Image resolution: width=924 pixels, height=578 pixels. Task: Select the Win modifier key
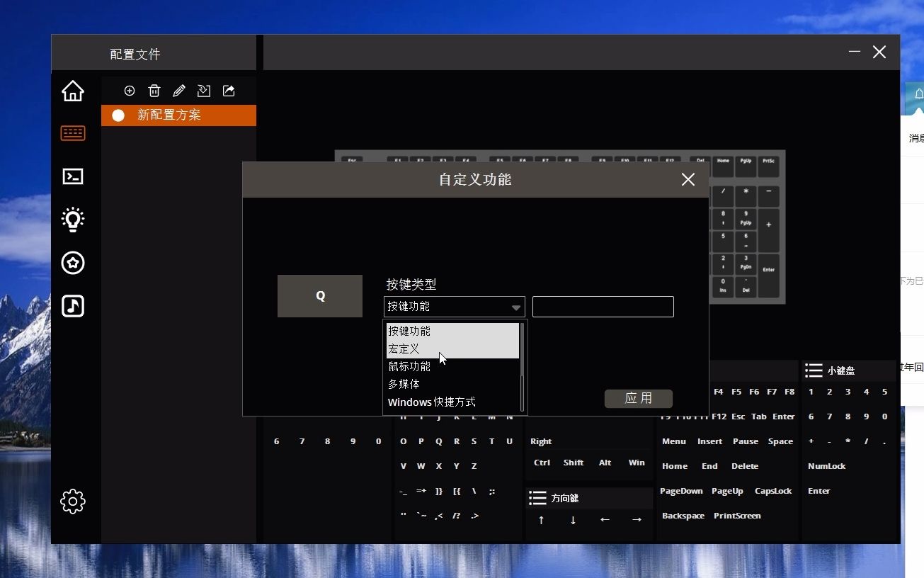coord(637,463)
